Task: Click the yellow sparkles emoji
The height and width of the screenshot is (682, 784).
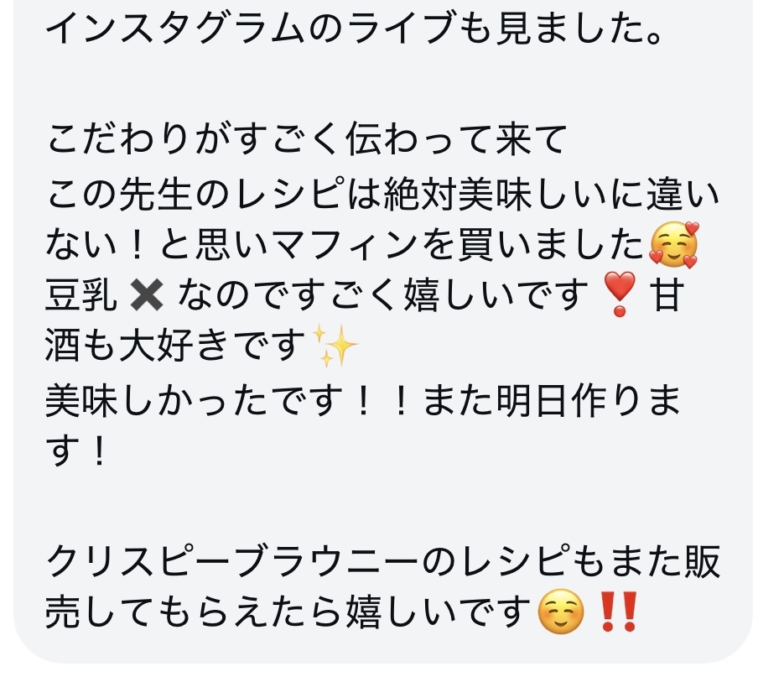Action: click(335, 346)
